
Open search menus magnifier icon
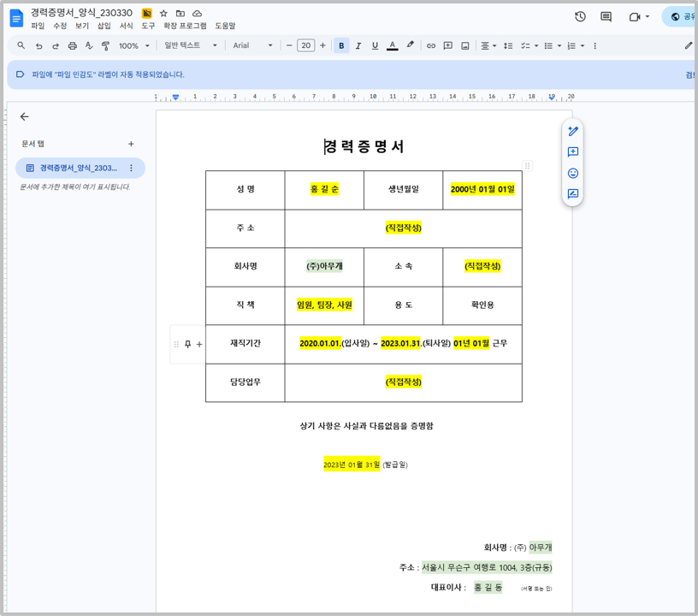[21, 45]
